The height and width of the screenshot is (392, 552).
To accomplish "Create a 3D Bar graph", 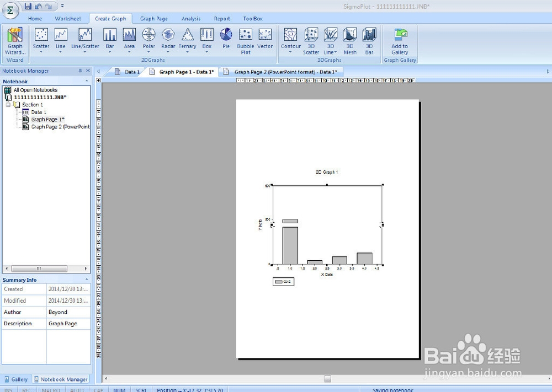I will point(369,41).
